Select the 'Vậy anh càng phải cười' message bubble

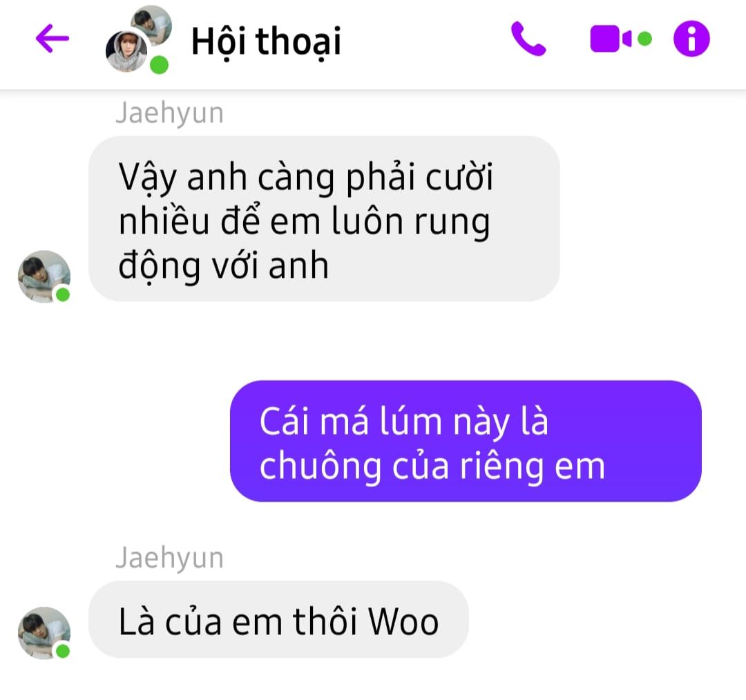pyautogui.click(x=324, y=219)
